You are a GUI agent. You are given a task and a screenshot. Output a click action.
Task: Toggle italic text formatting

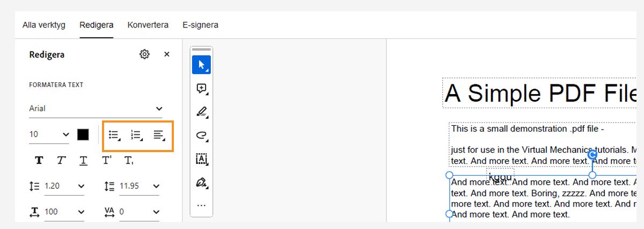pos(61,160)
